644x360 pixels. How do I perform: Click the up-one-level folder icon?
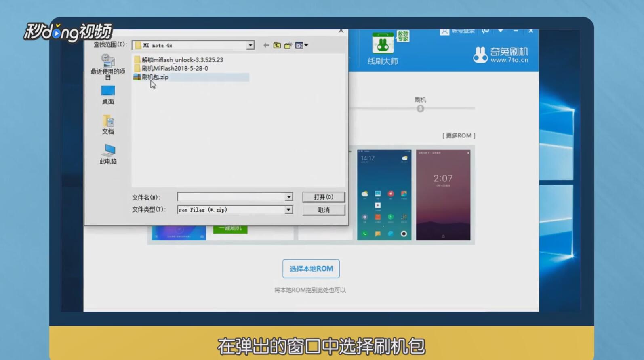(277, 45)
